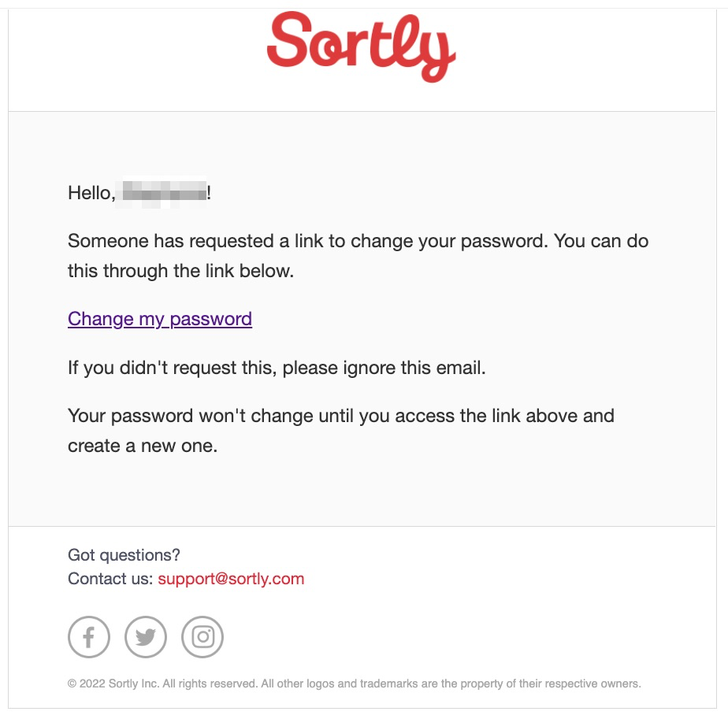Screen dimensions: 728x715
Task: Click the 'this through the link below' line
Action: click(180, 271)
